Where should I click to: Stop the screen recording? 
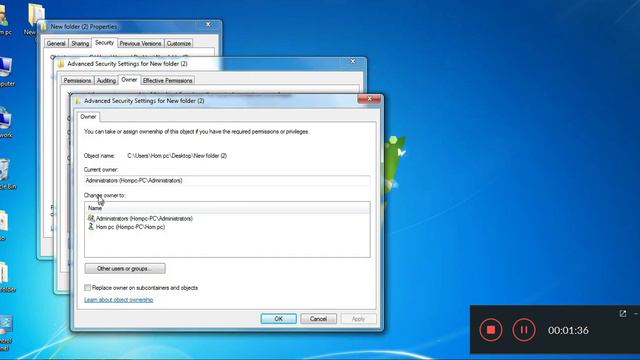point(491,329)
